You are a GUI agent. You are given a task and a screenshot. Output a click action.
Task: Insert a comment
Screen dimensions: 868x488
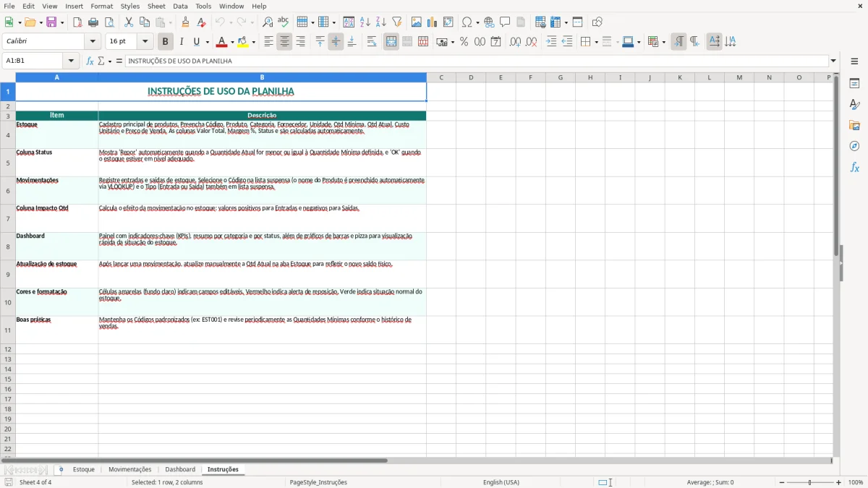(x=505, y=22)
